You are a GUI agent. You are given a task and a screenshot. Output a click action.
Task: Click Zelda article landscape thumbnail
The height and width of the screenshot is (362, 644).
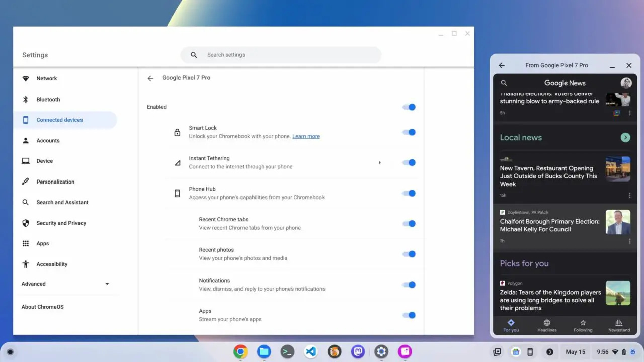(618, 293)
